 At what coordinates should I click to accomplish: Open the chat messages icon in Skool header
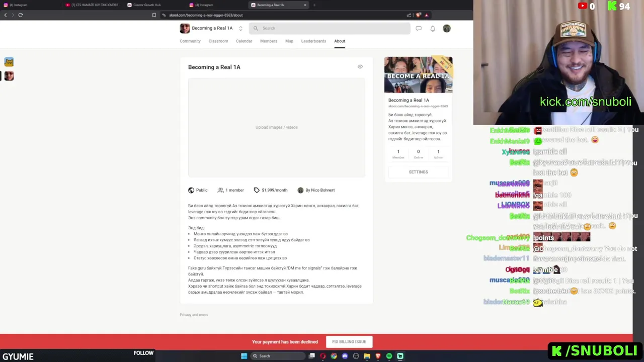pos(419,29)
